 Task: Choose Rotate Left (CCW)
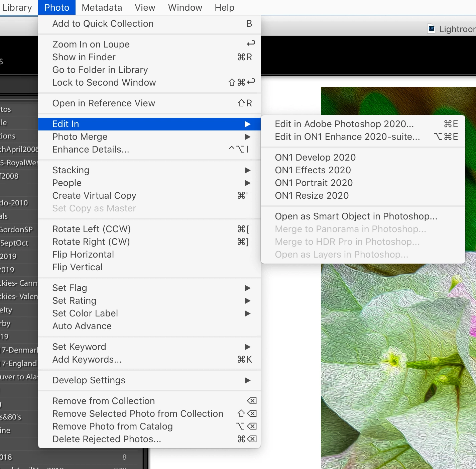(149, 229)
